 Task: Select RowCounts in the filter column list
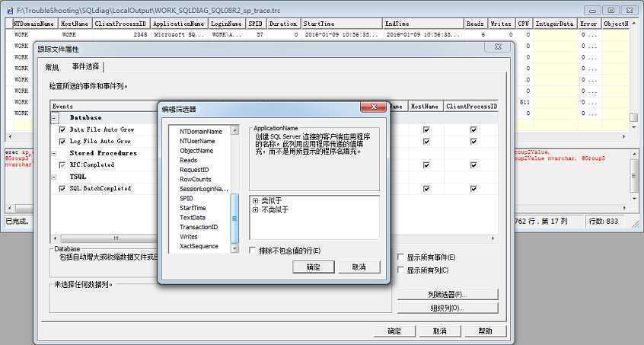point(196,179)
